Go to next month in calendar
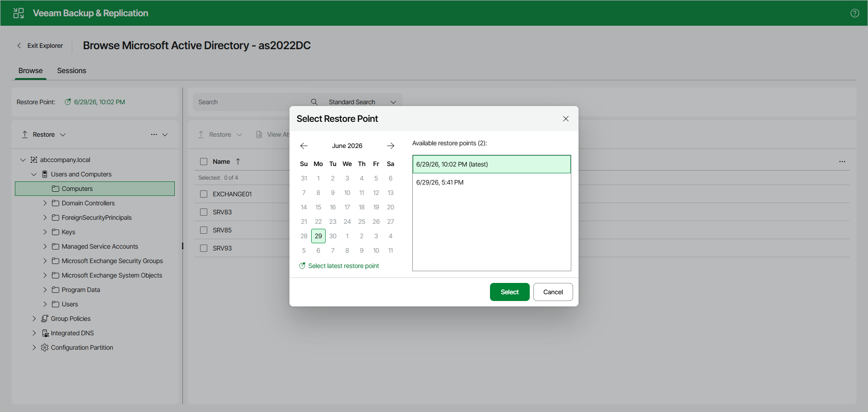Image resolution: width=868 pixels, height=412 pixels. pos(391,146)
